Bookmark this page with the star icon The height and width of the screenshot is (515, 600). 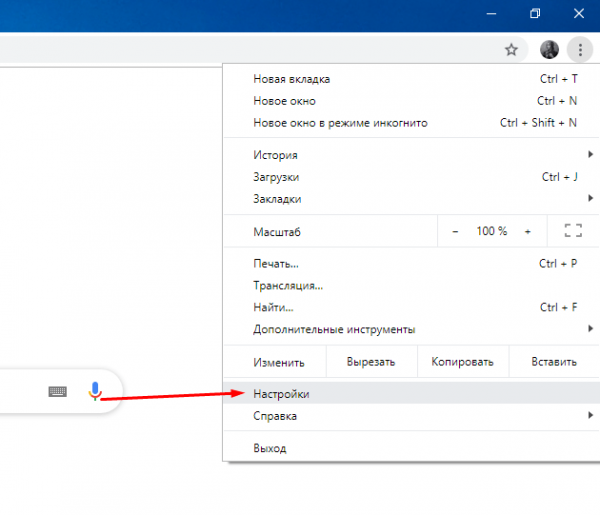[511, 50]
